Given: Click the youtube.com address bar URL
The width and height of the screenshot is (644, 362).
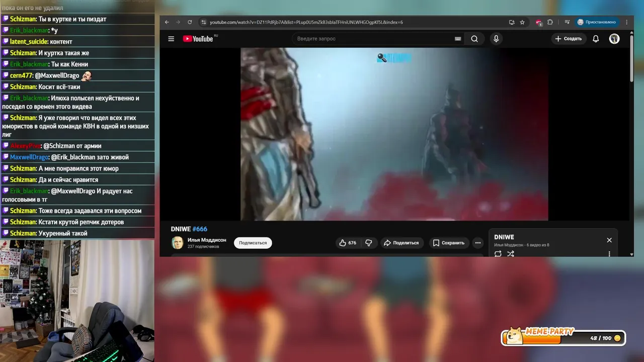Looking at the screenshot, I should (x=306, y=22).
